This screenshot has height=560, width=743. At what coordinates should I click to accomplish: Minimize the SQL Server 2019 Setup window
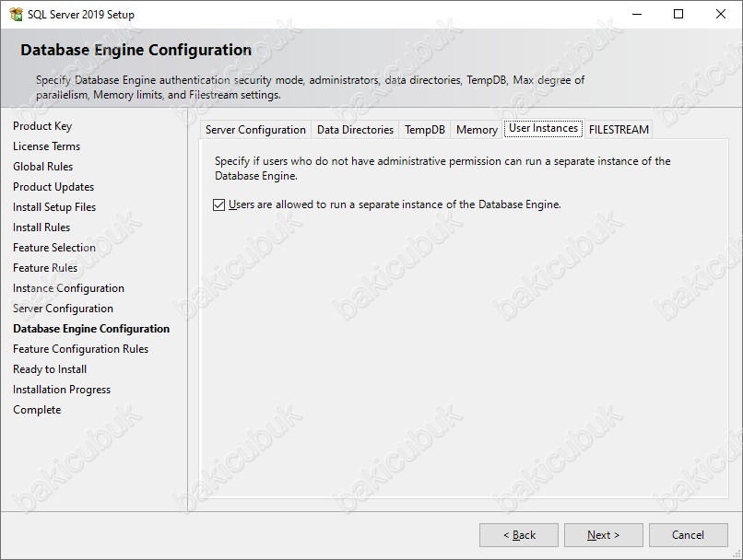coord(637,14)
